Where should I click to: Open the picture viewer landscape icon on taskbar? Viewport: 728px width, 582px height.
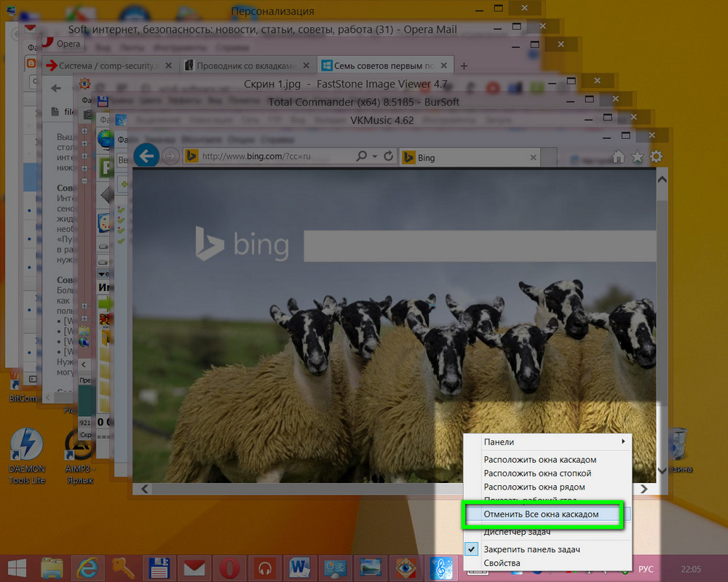tap(371, 568)
